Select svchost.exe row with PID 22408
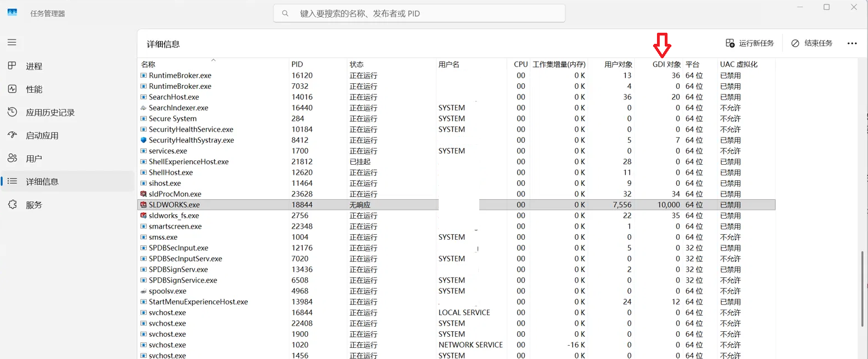This screenshot has width=868, height=359. pyautogui.click(x=456, y=323)
